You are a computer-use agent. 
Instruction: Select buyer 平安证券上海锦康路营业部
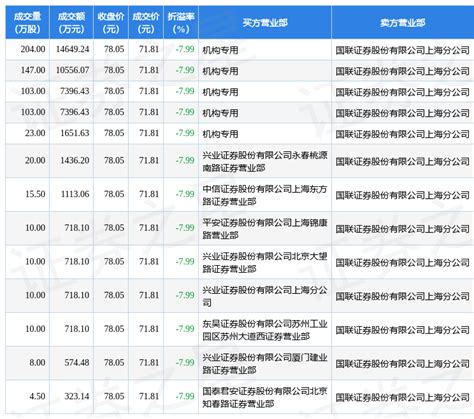point(265,229)
